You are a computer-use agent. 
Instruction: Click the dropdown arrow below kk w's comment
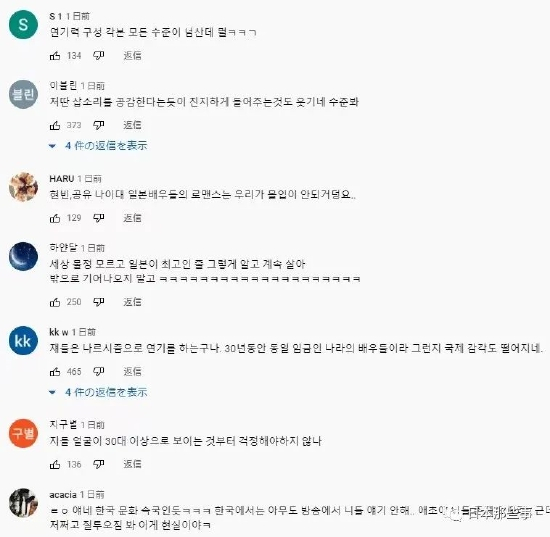click(52, 392)
